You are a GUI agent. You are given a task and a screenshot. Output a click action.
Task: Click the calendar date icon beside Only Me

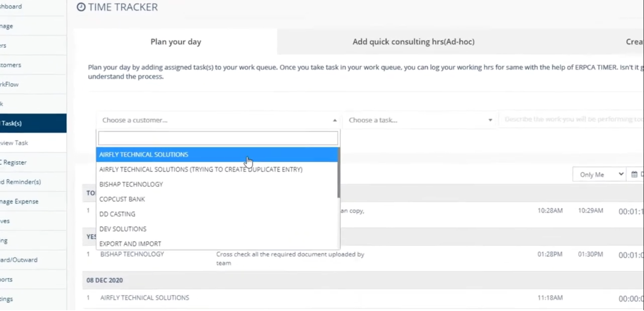(x=635, y=175)
